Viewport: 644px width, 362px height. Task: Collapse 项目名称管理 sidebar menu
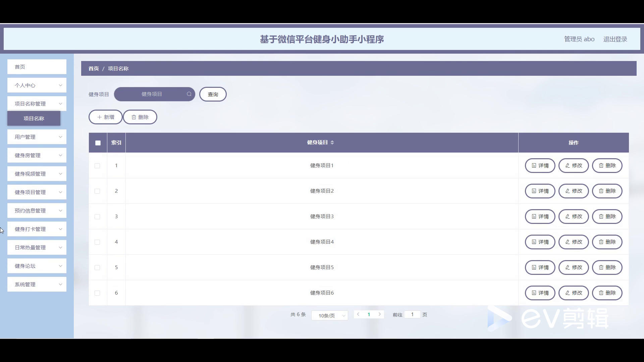[x=37, y=104]
